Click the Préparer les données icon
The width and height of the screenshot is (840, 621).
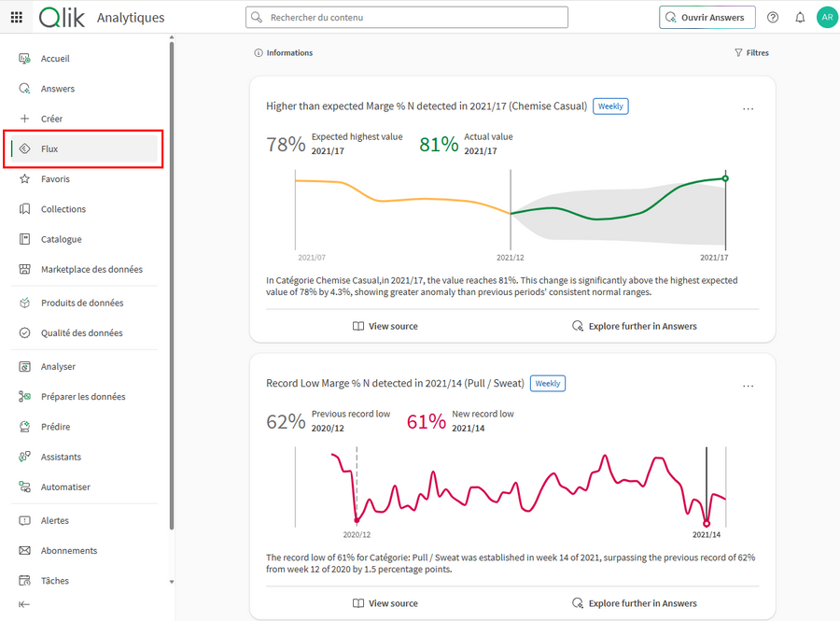[x=24, y=397]
